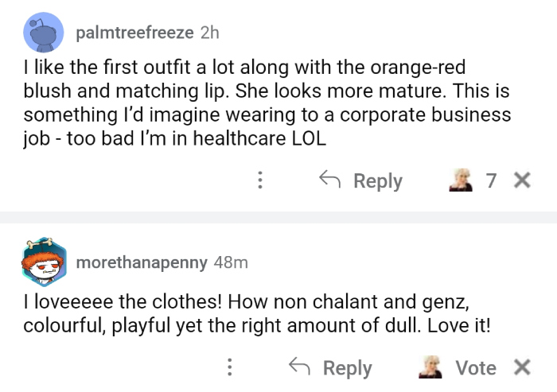557x392 pixels.
Task: Click the Reply label below palmtreefreeze's comment
Action: pyautogui.click(x=377, y=180)
